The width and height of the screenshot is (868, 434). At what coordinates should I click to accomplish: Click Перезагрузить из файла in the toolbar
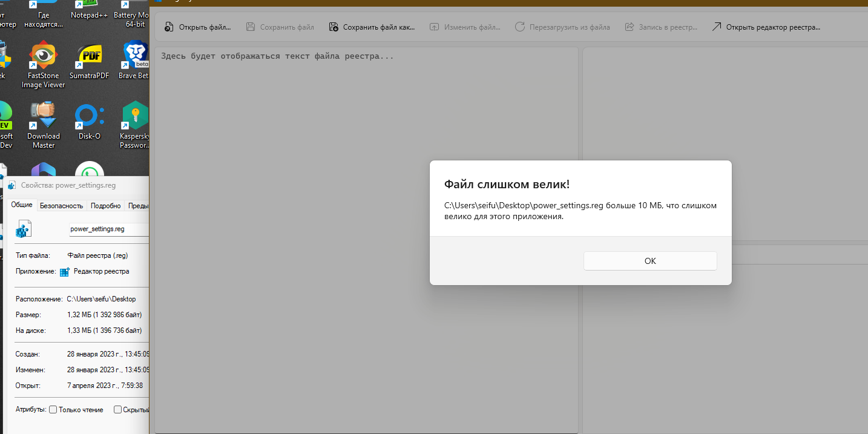(x=562, y=27)
